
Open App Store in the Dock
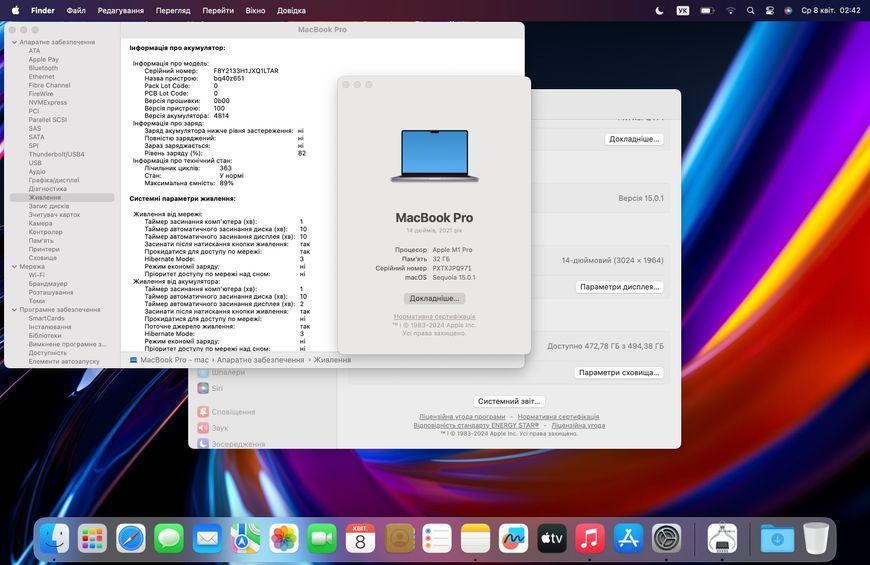tap(628, 538)
